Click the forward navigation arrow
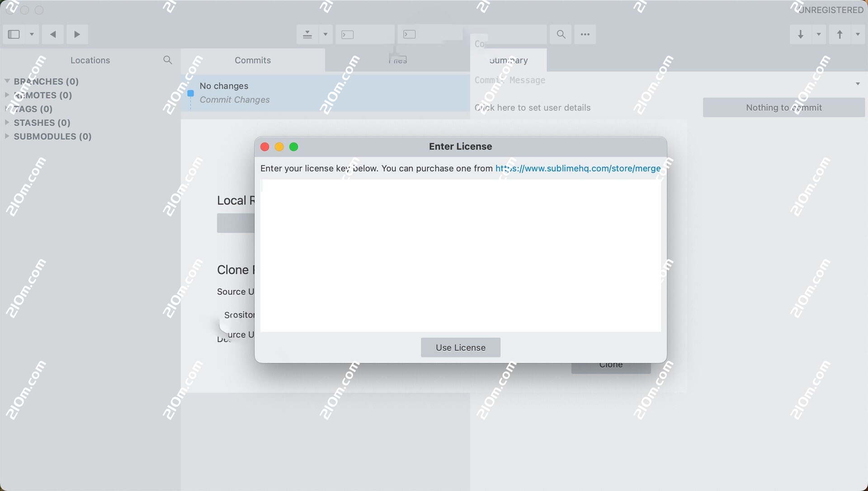This screenshot has height=491, width=868. pyautogui.click(x=77, y=34)
